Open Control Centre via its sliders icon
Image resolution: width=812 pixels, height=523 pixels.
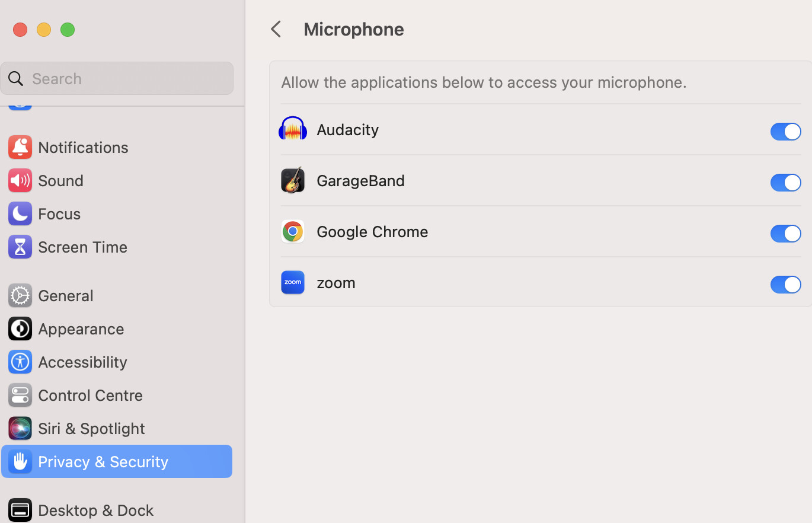20,395
